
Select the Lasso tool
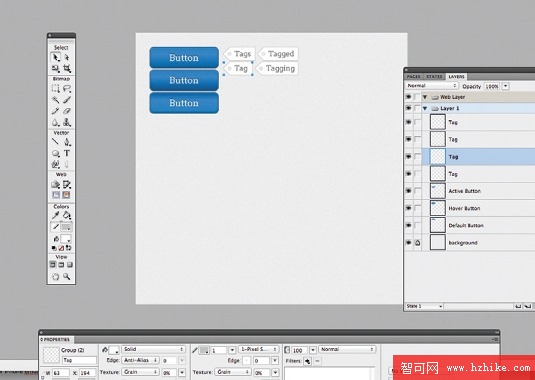tap(67, 89)
